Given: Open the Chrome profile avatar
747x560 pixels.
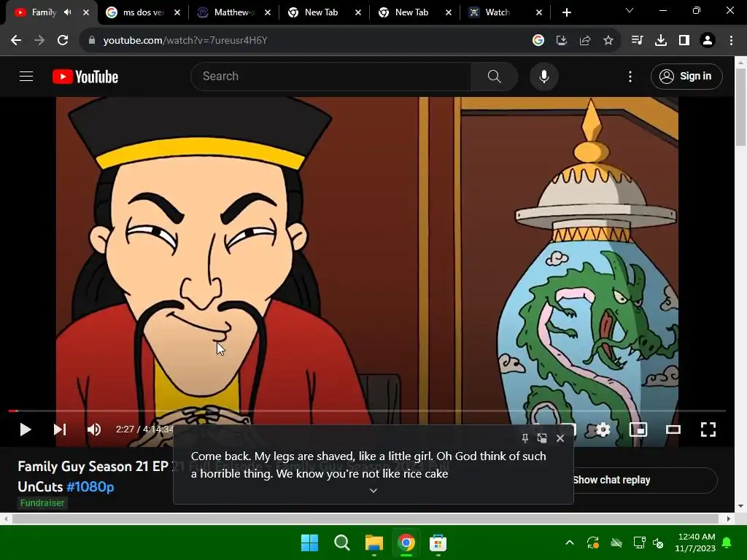Looking at the screenshot, I should point(708,41).
